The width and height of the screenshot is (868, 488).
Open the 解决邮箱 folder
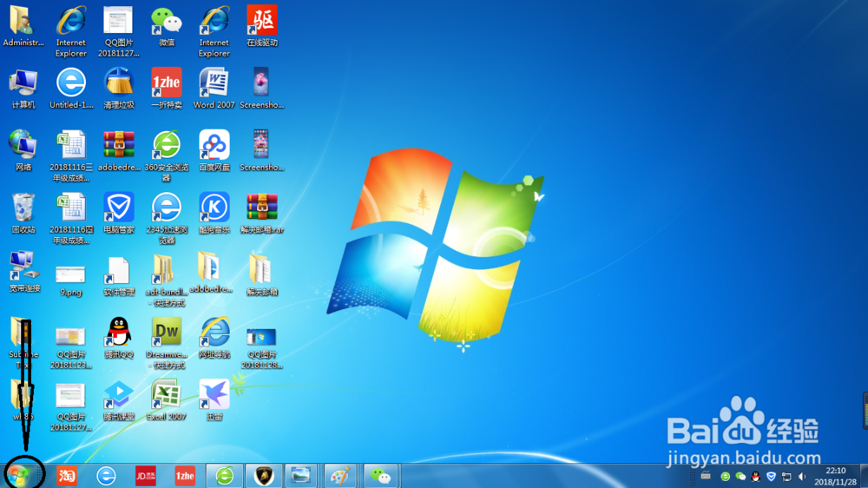coord(262,275)
